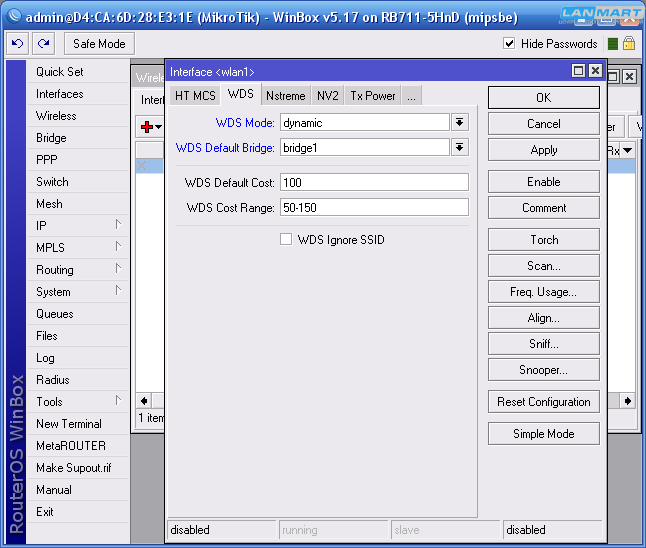Open PPP menu item
The width and height of the screenshot is (646, 548).
[x=77, y=159]
